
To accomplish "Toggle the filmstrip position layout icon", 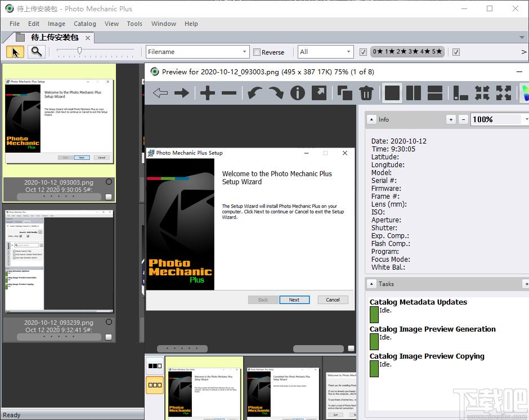I will point(460,93).
